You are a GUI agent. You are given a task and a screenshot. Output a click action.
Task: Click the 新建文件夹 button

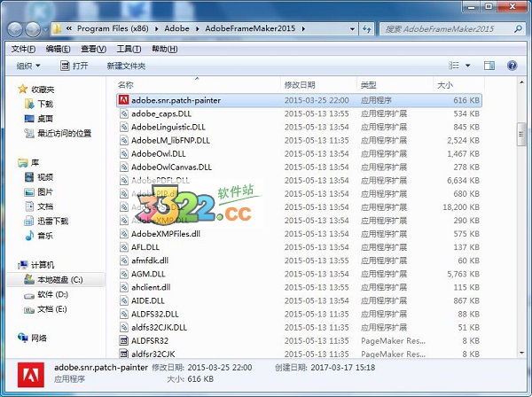coord(126,66)
